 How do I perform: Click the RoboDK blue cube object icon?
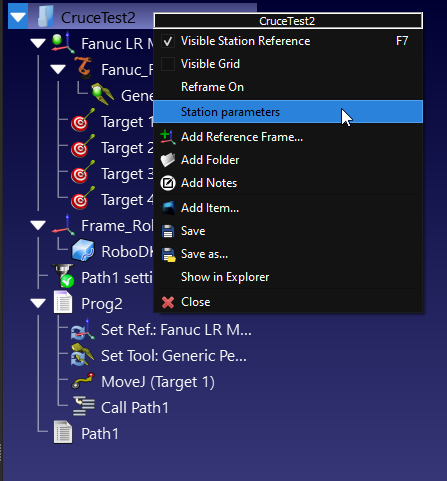[83, 250]
